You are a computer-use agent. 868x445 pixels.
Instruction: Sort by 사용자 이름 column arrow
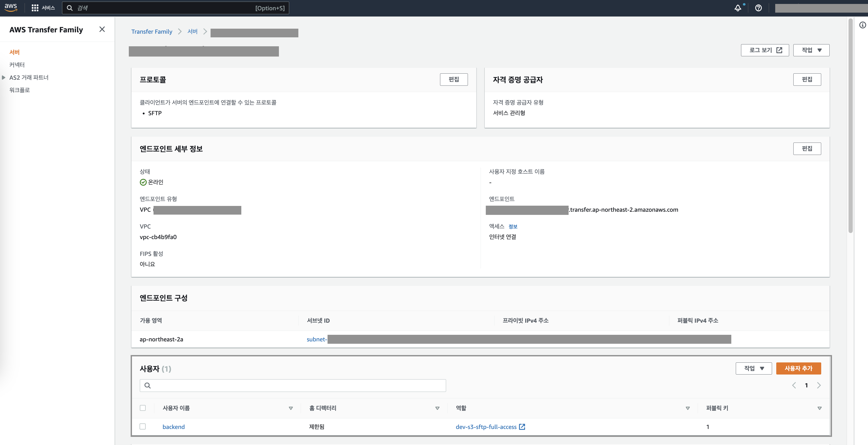click(x=291, y=408)
